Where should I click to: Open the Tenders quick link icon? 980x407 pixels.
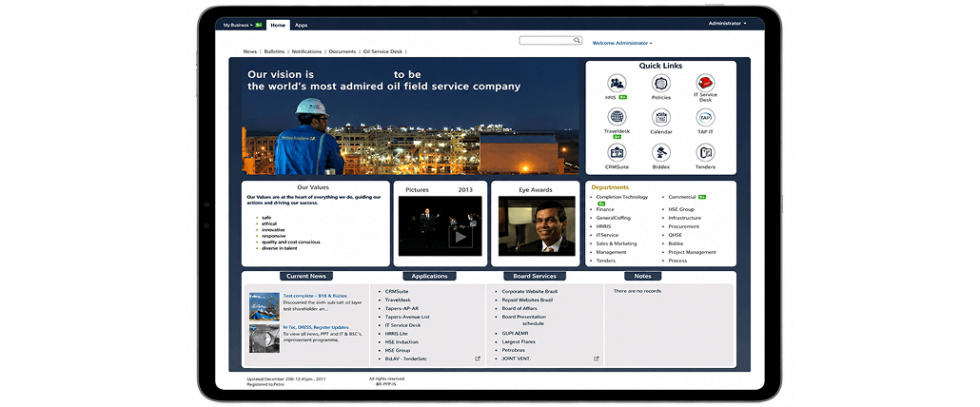point(706,152)
